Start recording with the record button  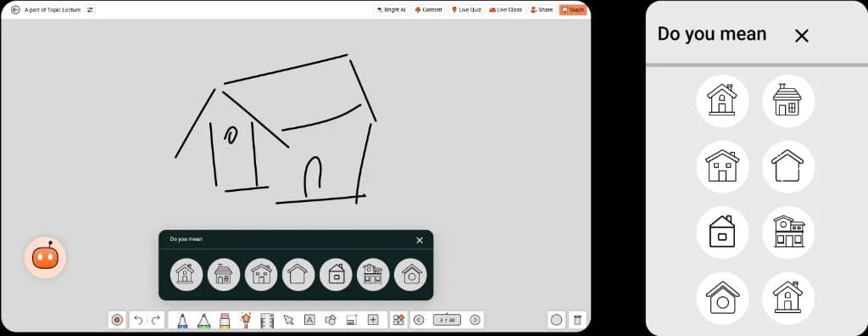117,320
